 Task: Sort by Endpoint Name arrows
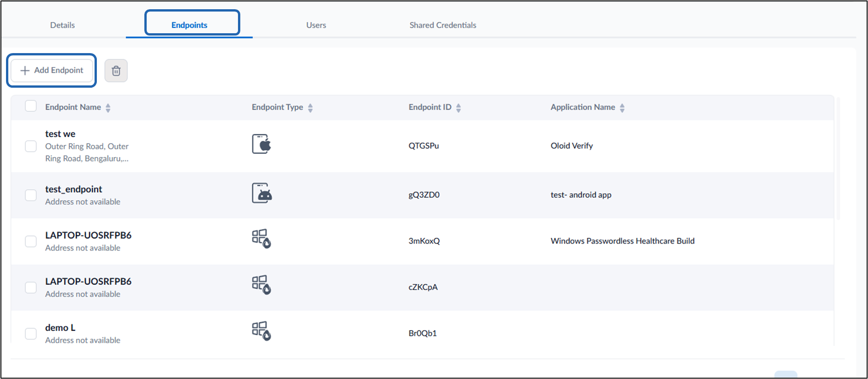tap(108, 108)
